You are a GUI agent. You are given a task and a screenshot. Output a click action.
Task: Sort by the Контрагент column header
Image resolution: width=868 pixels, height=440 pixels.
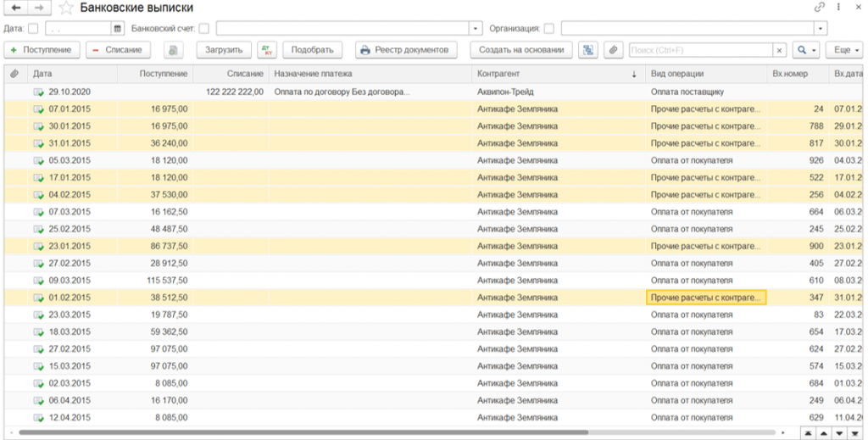[551, 74]
